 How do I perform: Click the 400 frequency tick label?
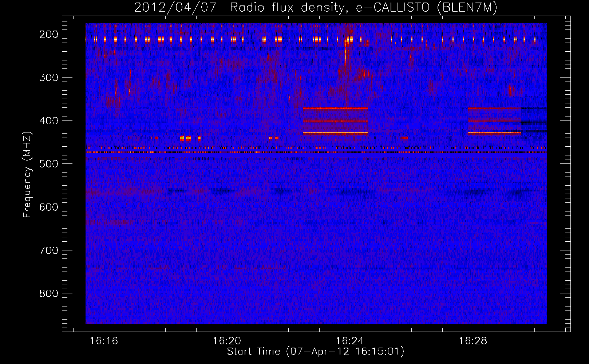(49, 121)
